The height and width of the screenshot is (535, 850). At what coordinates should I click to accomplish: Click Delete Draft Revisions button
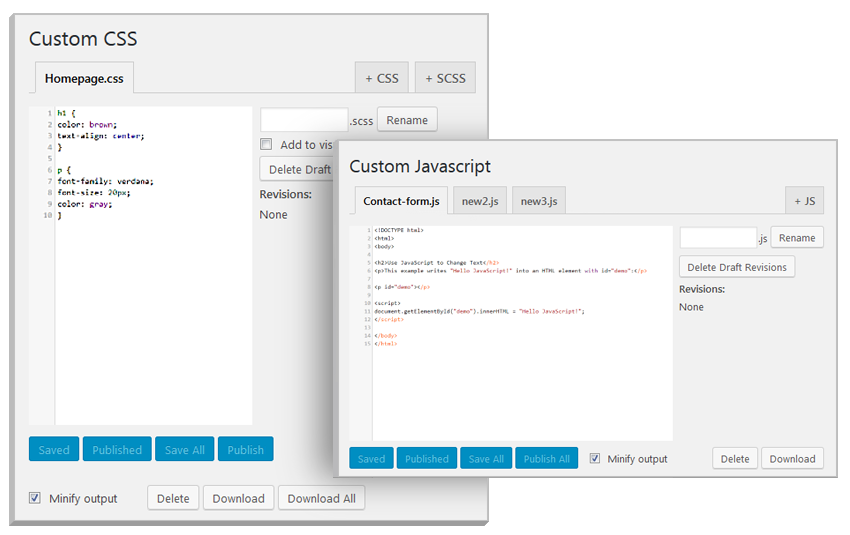[737, 267]
